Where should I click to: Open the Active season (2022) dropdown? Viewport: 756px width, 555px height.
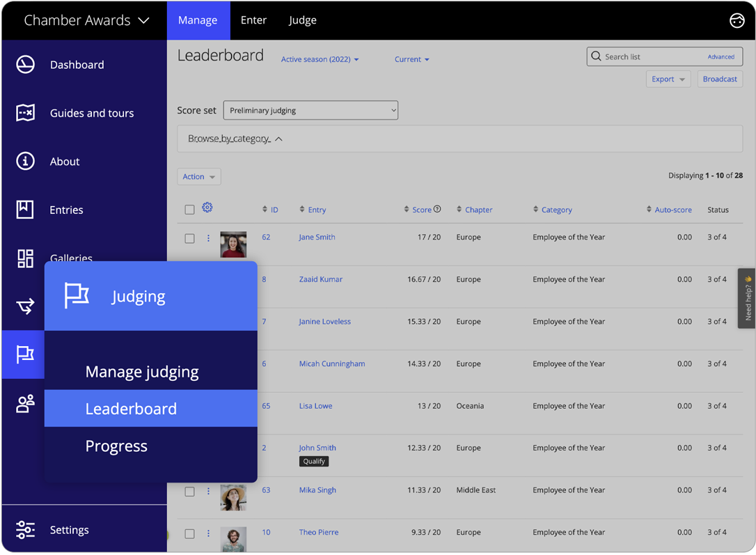[x=320, y=59]
